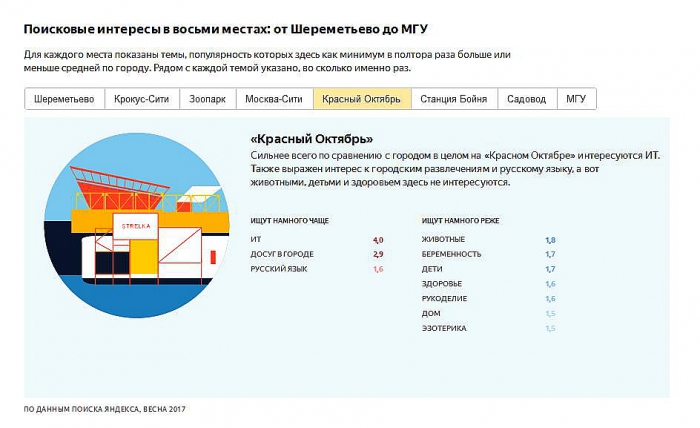This screenshot has height=428, width=700.
Task: Click the value 1,7 for ДЕТИ
Action: (x=550, y=269)
